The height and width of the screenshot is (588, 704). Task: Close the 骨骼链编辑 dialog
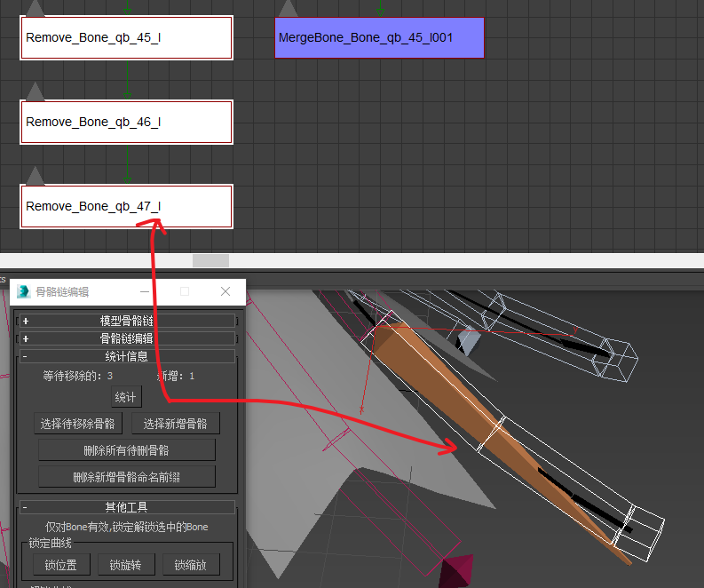click(225, 291)
